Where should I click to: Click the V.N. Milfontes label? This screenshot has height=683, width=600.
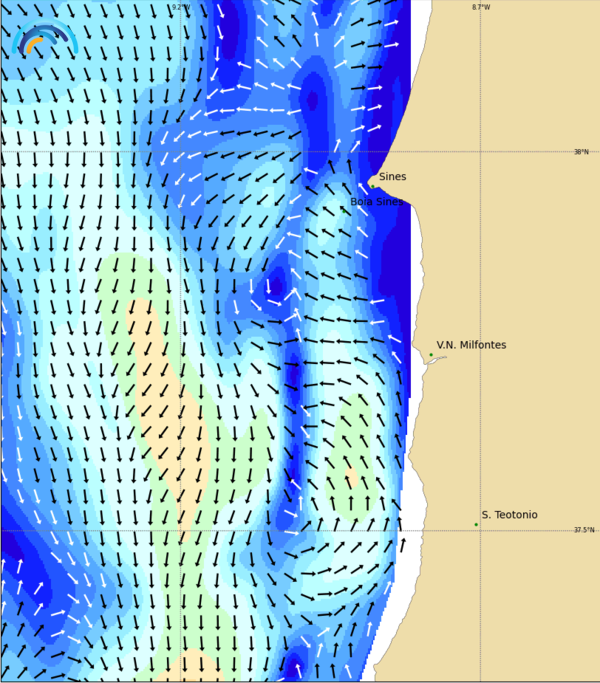click(x=471, y=345)
